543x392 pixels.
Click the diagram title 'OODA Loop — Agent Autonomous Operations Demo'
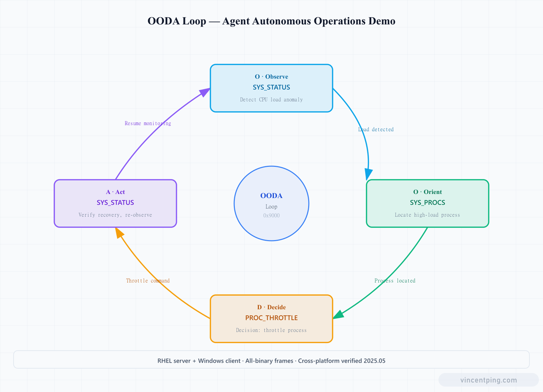coord(271,21)
